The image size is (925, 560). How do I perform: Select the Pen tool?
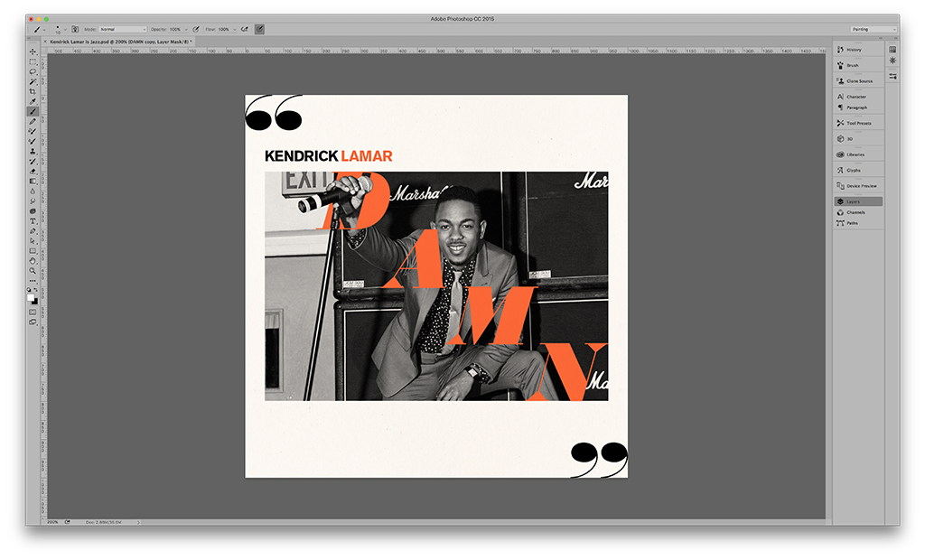(x=33, y=231)
